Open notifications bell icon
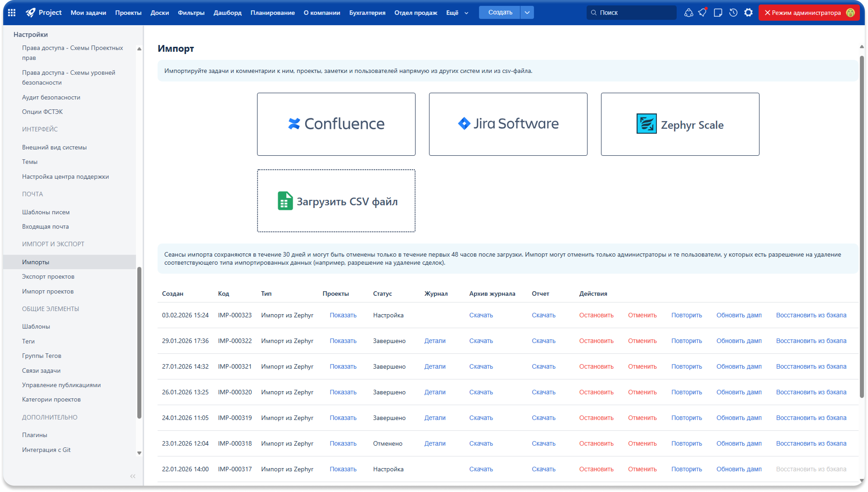Image resolution: width=868 pixels, height=492 pixels. (702, 13)
